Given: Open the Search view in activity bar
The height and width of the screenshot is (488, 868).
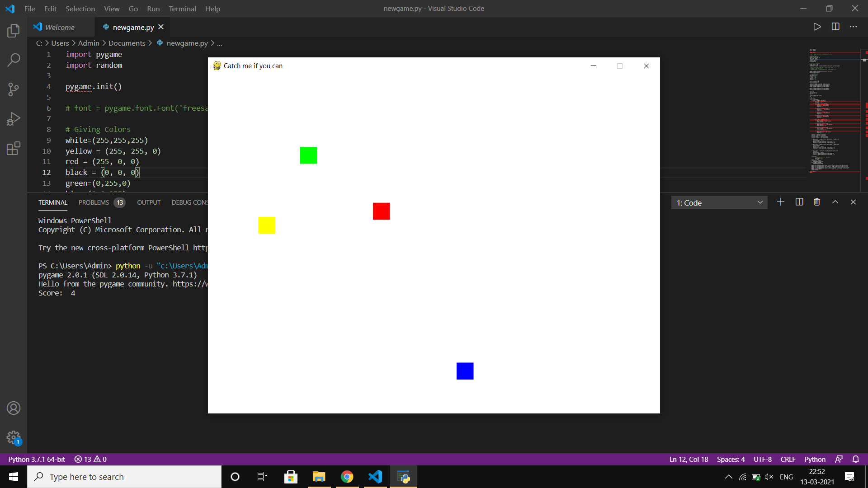Looking at the screenshot, I should [14, 60].
